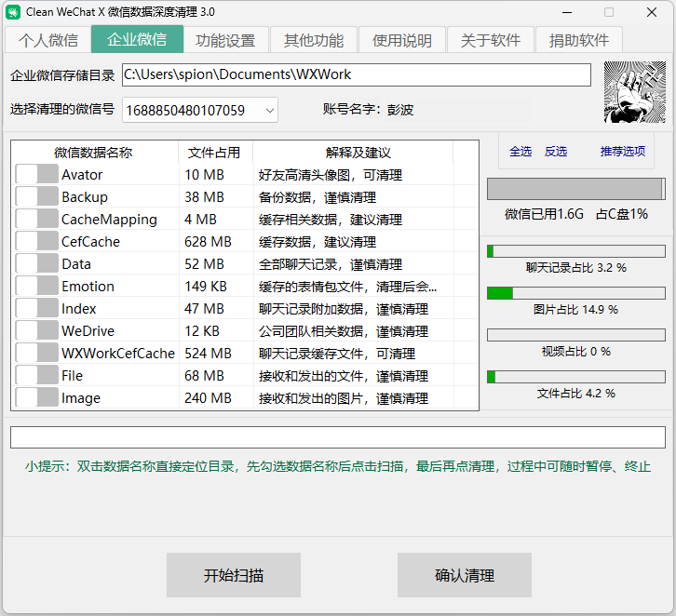Viewport: 676px width, 616px height.
Task: Toggle the File row switch
Action: coord(36,376)
